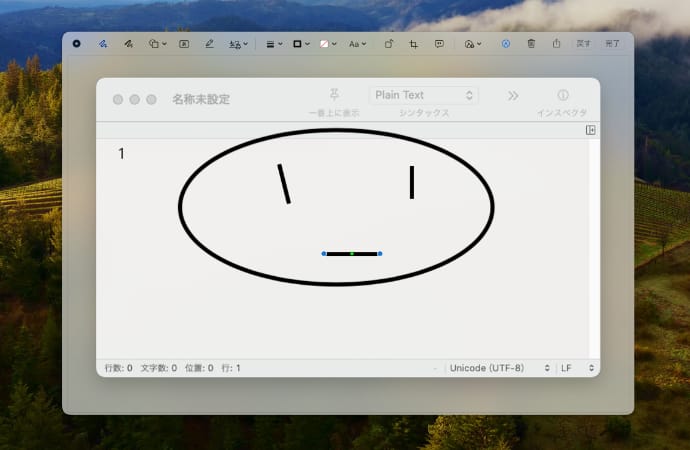
Task: Open the Shapes tool menu
Action: coord(156,44)
